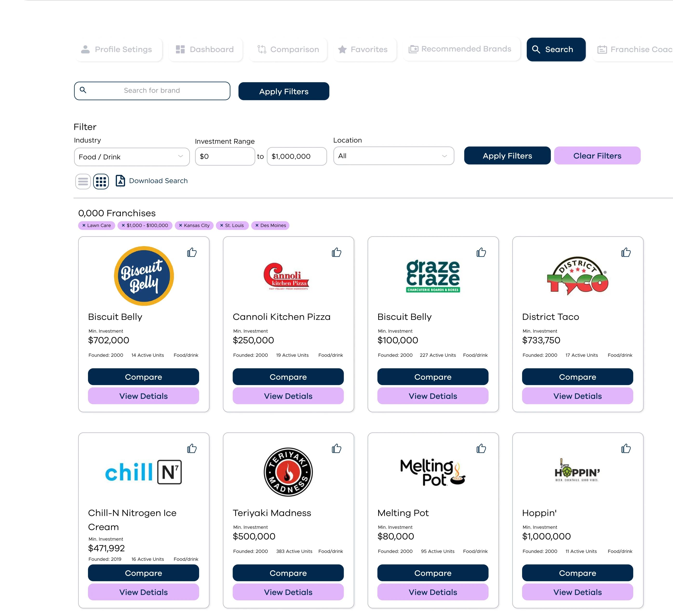View Details for Hoppin' franchise
Screen dimensions: 673x616
point(577,592)
